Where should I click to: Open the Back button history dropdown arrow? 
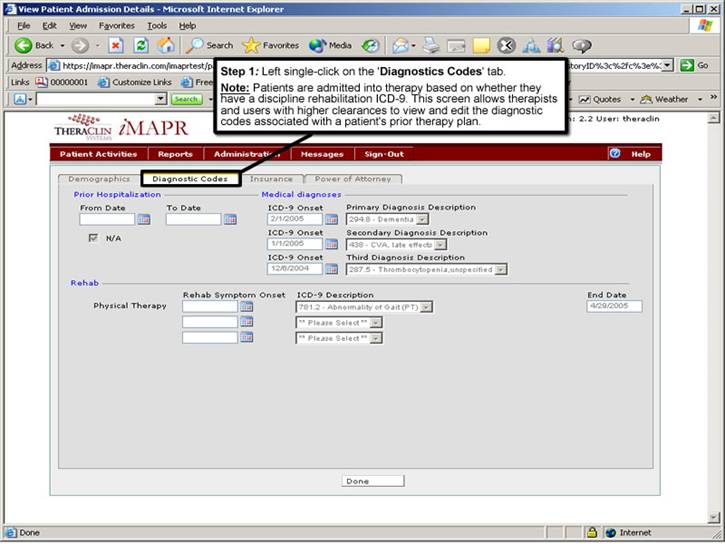click(62, 45)
